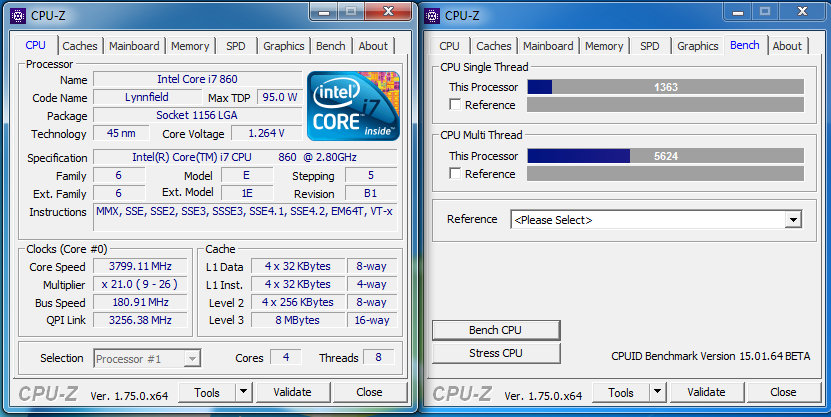This screenshot has width=831, height=417.
Task: Close the right CPU-Z window with X
Action: click(802, 12)
